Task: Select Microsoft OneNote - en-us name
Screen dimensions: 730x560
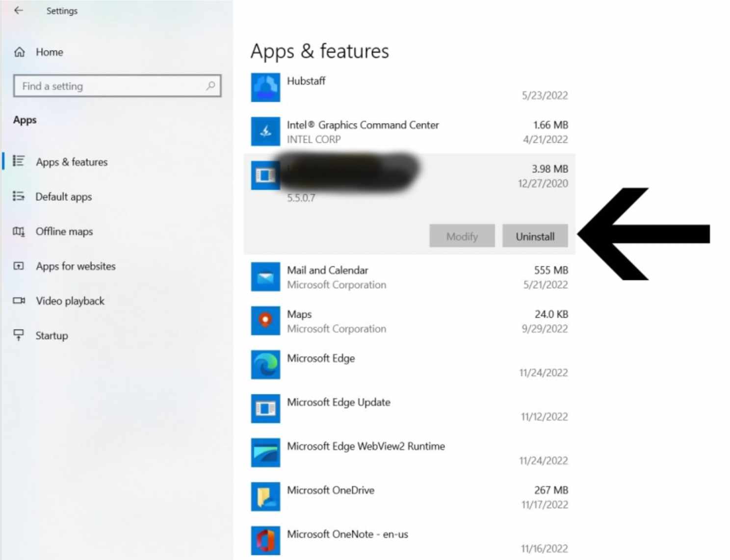Action: (347, 535)
